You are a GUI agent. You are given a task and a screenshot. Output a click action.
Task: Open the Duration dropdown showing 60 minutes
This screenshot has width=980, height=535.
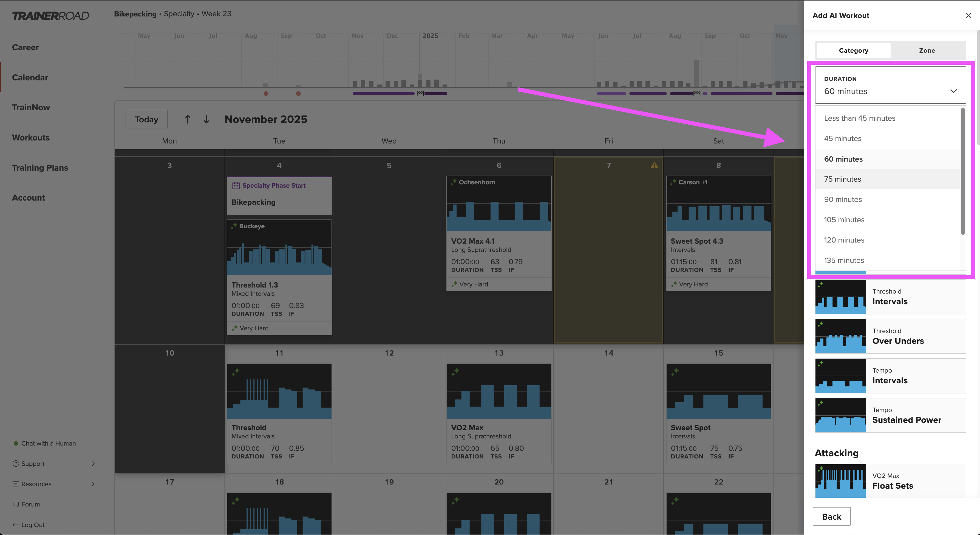[x=890, y=85]
